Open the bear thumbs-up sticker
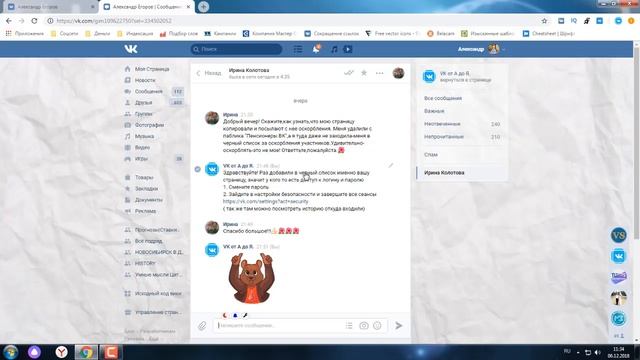This screenshot has height=360, width=640. click(251, 278)
